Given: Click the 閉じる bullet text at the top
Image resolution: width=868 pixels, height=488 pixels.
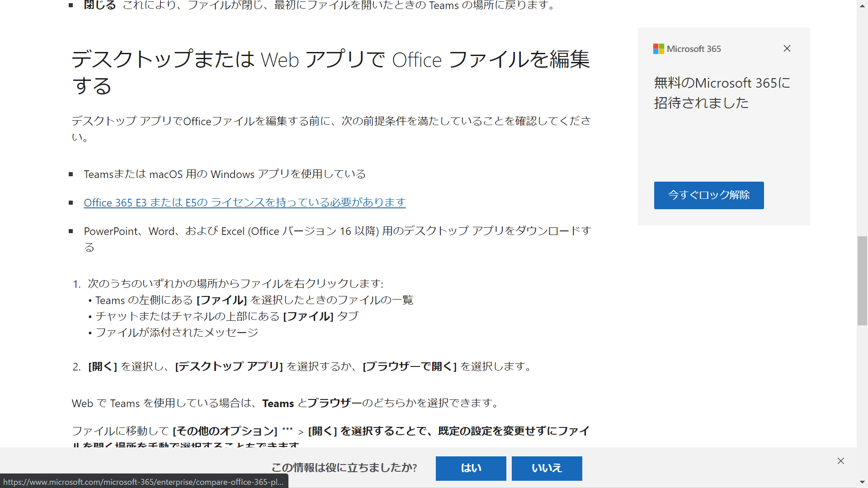Looking at the screenshot, I should [319, 5].
